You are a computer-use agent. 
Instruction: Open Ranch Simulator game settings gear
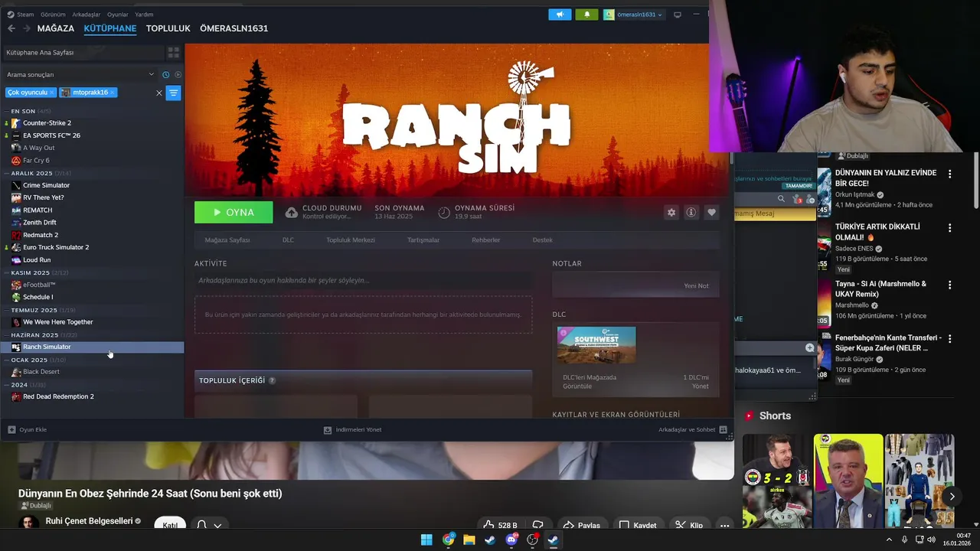click(x=671, y=213)
